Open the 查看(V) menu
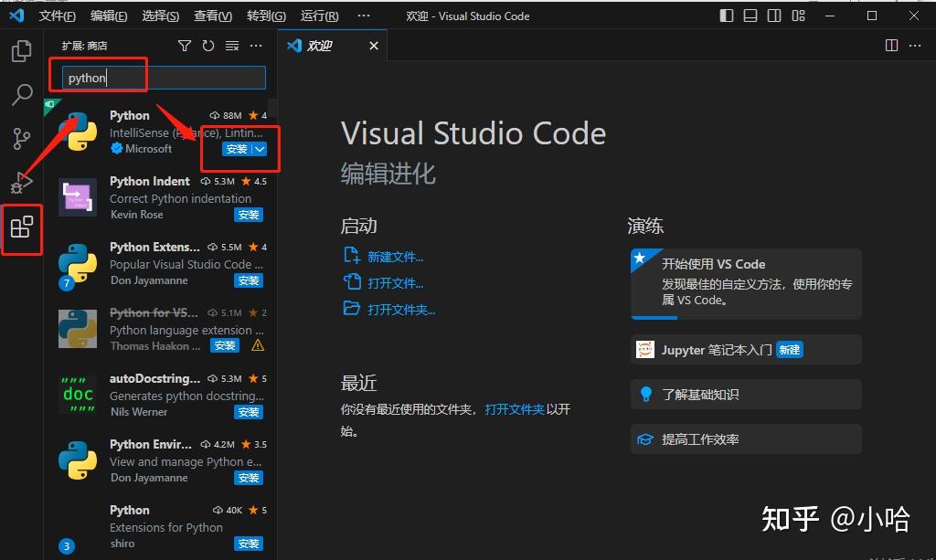Image resolution: width=936 pixels, height=560 pixels. click(x=213, y=16)
